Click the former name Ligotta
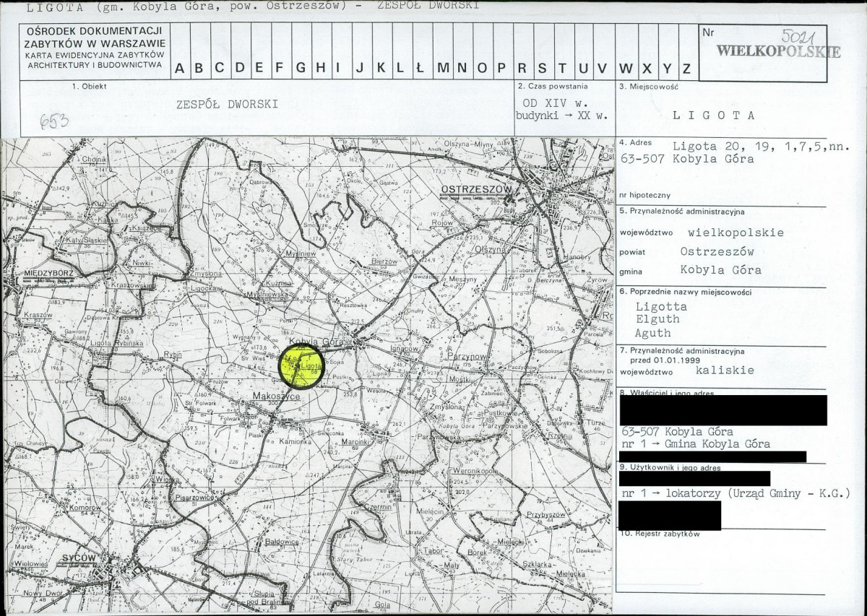Screen dimensions: 867x616 pos(661,307)
